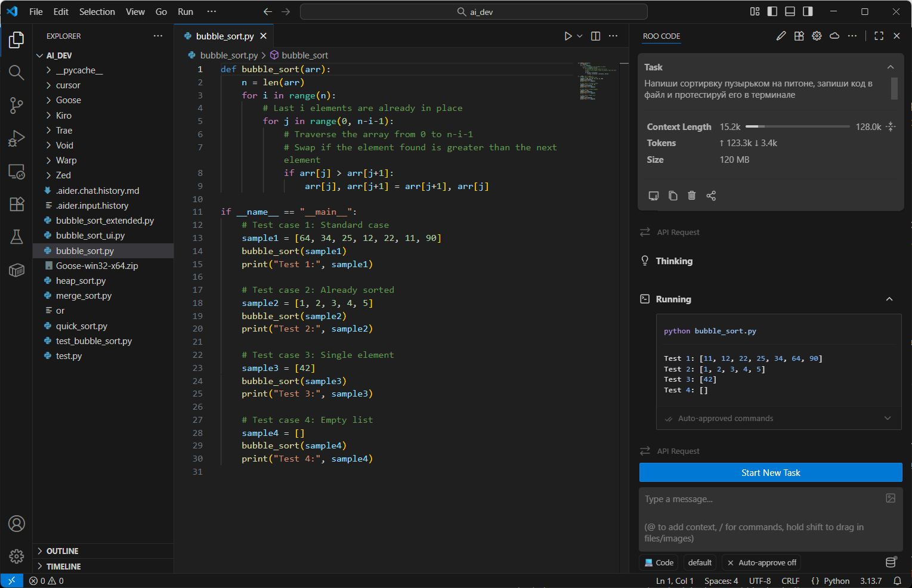912x588 pixels.
Task: Open the Extensions view
Action: 16,204
